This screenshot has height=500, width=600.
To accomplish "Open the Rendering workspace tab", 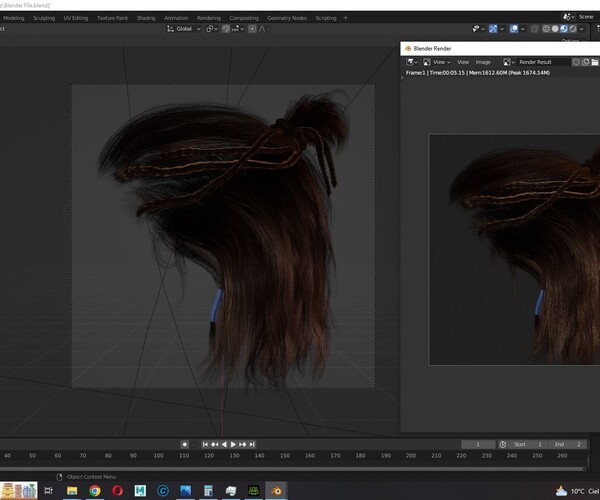I will 209,18.
